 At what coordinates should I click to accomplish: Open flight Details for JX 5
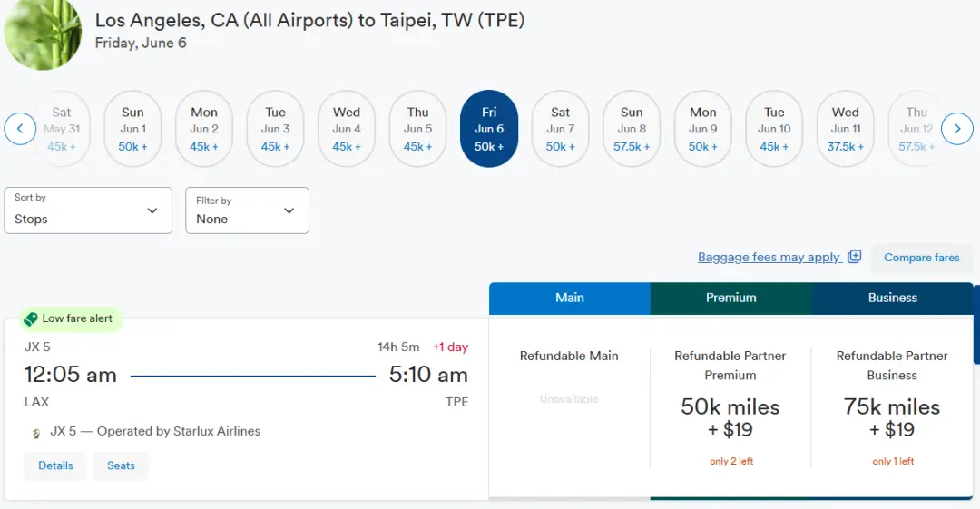pos(55,465)
